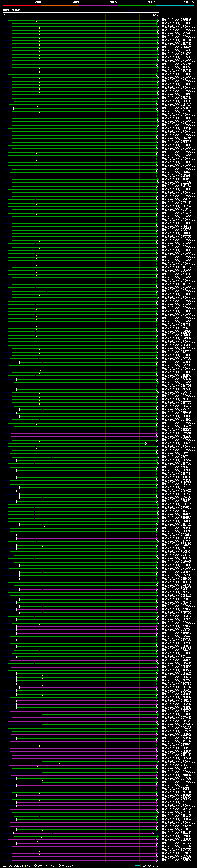Click hit label UniRef100_B6SV64

pyautogui.click(x=176, y=629)
